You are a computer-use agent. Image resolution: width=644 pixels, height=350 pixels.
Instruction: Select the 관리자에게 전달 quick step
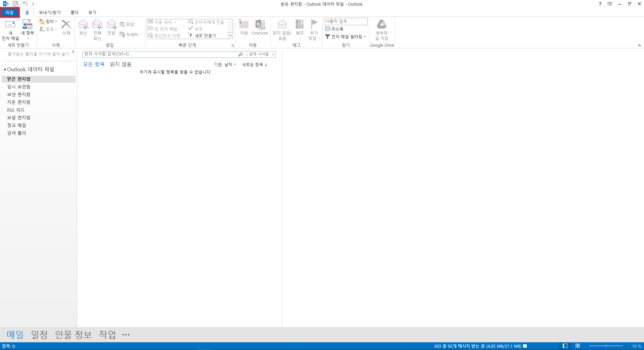[206, 22]
